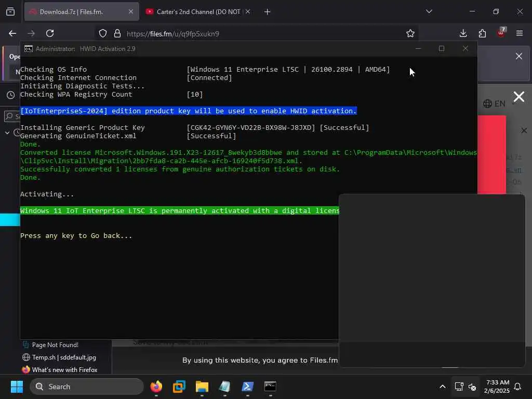
Task: Open VirtualBox-style icon on taskbar
Action: [179, 387]
